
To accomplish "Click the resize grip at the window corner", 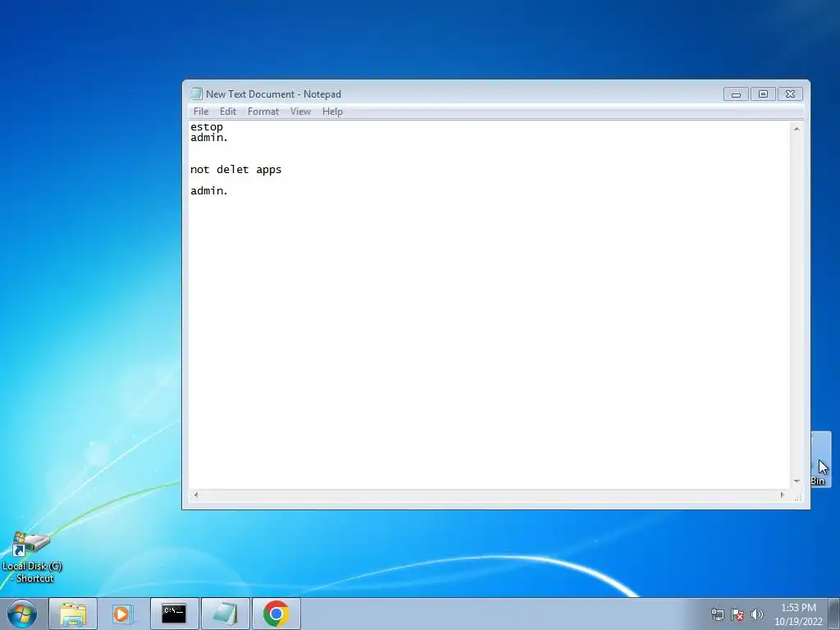I will 797,497.
